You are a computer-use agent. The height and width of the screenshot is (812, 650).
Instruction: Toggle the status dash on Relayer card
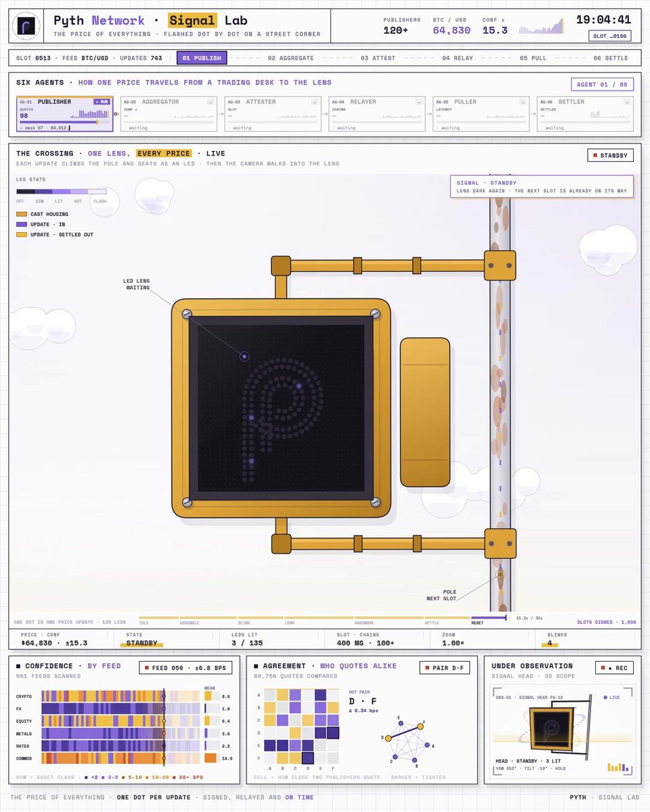tap(418, 101)
